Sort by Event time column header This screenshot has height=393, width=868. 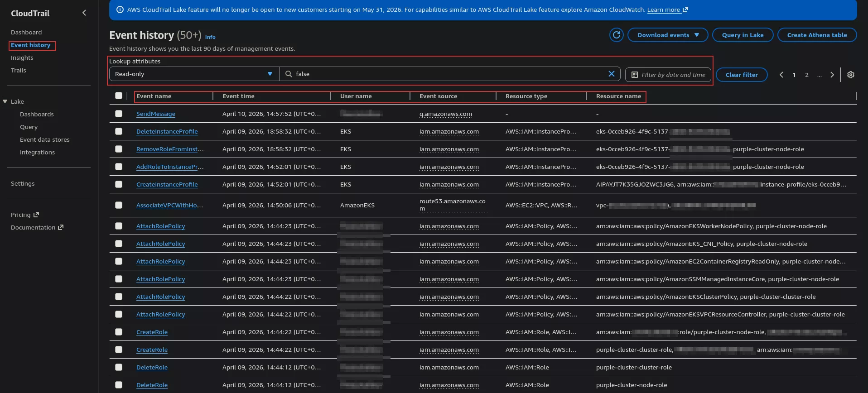pos(238,96)
